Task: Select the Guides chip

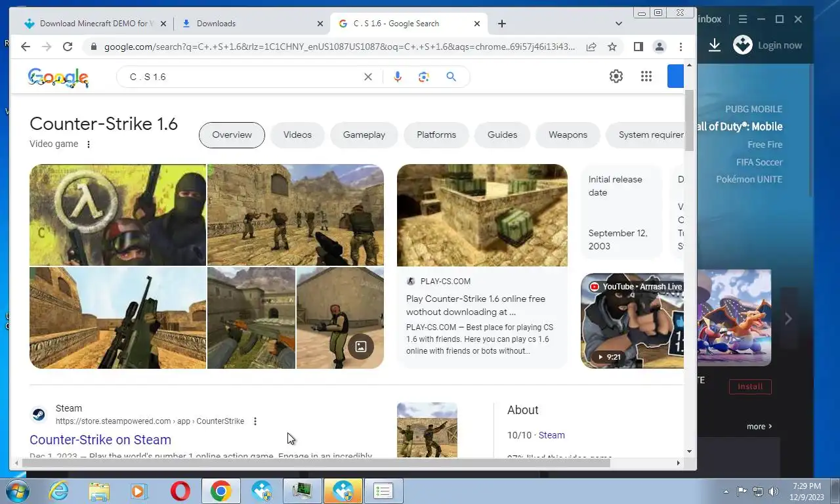Action: coord(503,135)
